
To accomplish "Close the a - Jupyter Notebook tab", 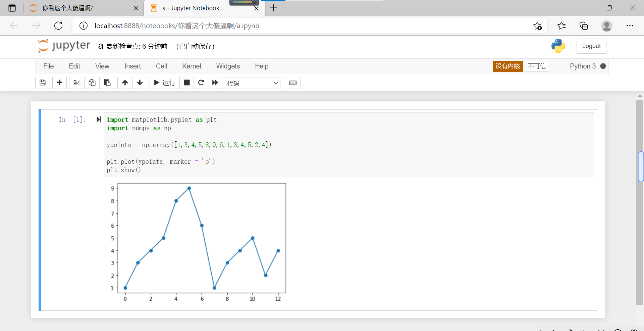I will point(256,8).
